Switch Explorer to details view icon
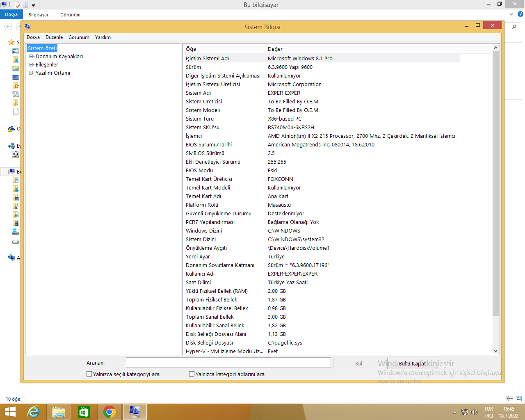 [x=510, y=399]
